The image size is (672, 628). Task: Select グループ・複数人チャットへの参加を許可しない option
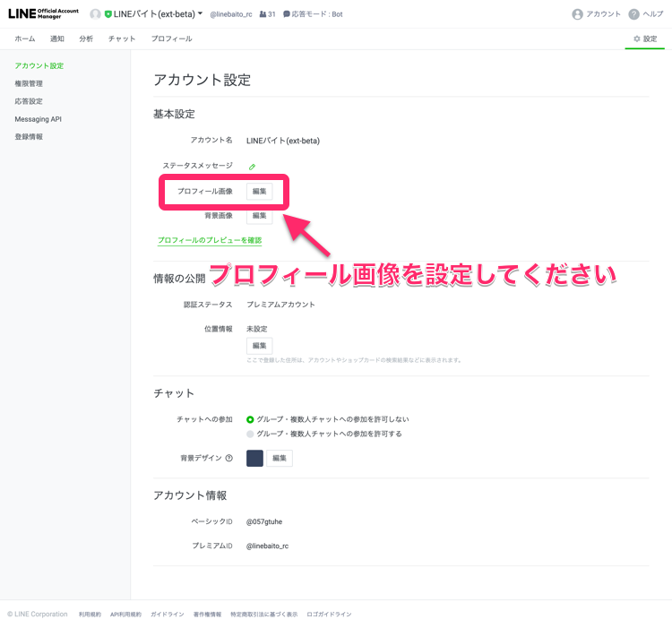pyautogui.click(x=250, y=419)
